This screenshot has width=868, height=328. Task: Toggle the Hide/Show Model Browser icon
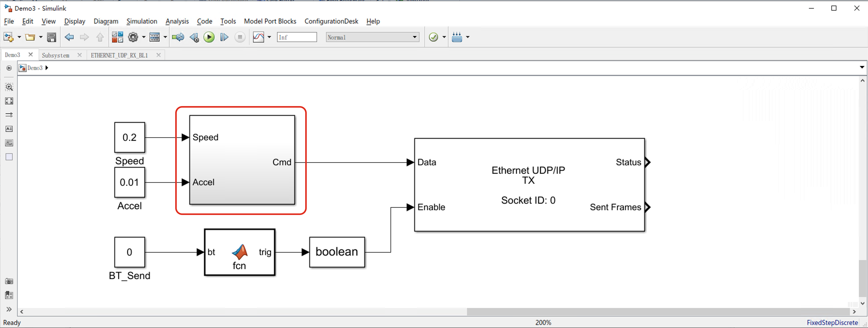[9, 68]
